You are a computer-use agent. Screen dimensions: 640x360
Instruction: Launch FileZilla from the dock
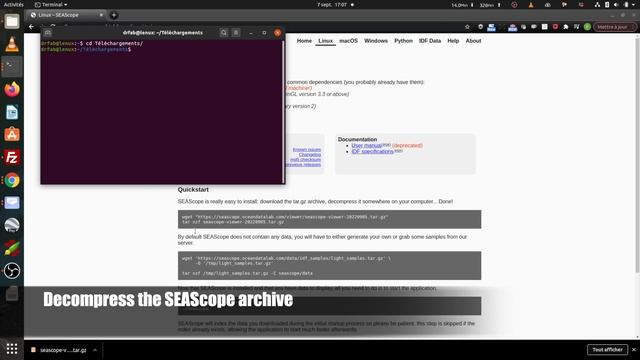tap(12, 157)
